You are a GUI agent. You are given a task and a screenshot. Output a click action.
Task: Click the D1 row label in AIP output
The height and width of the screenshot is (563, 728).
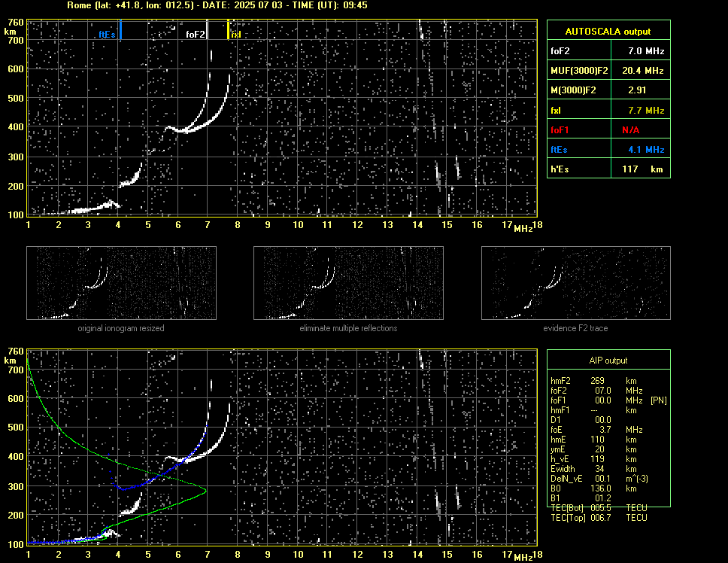click(556, 419)
